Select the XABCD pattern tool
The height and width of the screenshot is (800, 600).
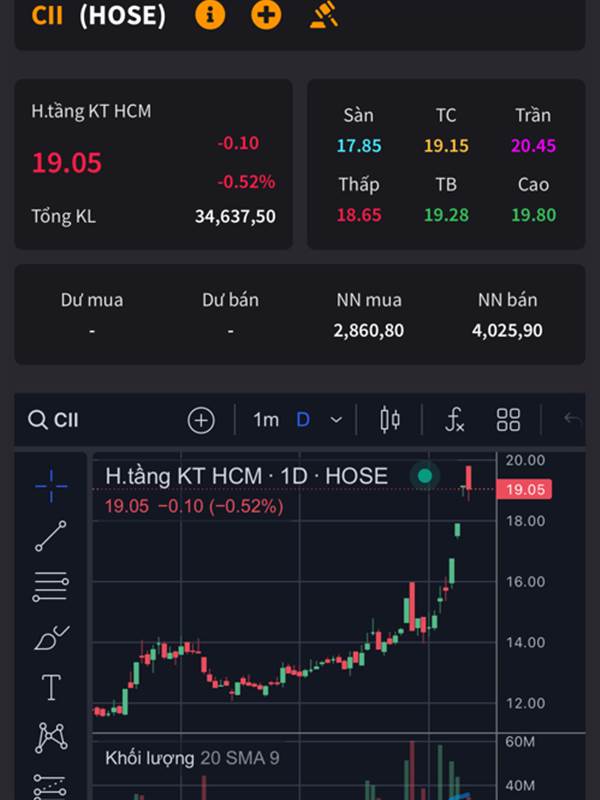tap(51, 738)
